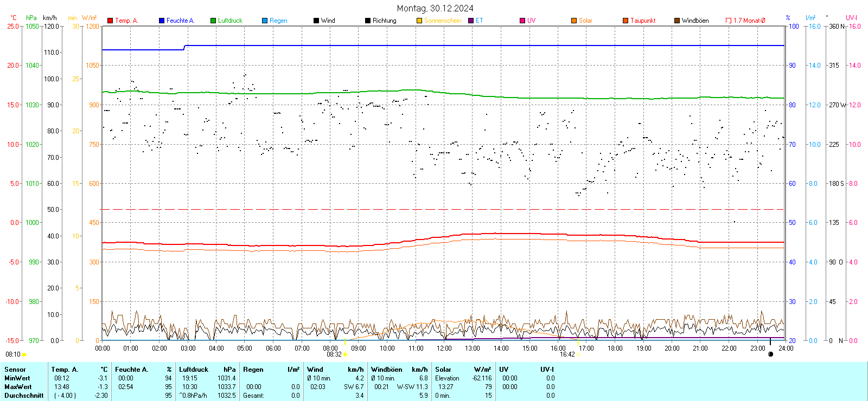This screenshot has width=868, height=401.
Task: Click the moon icon below the 24:00 axis
Action: pyautogui.click(x=770, y=354)
